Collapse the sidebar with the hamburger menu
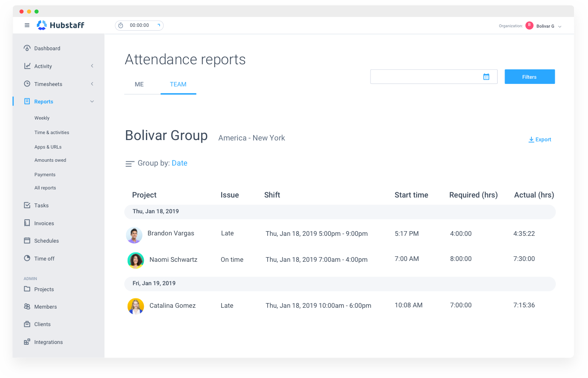Image resolution: width=588 pixels, height=378 pixels. click(x=27, y=25)
